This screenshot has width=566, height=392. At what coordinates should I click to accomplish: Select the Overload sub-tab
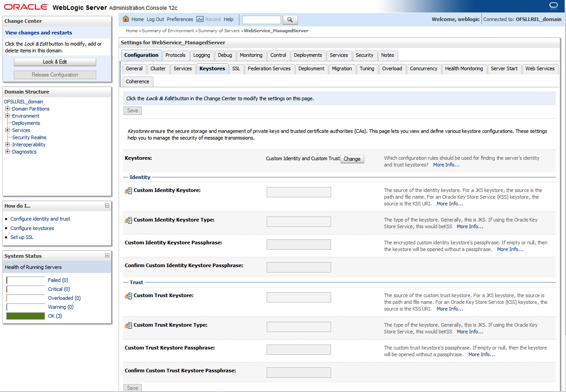pos(392,69)
